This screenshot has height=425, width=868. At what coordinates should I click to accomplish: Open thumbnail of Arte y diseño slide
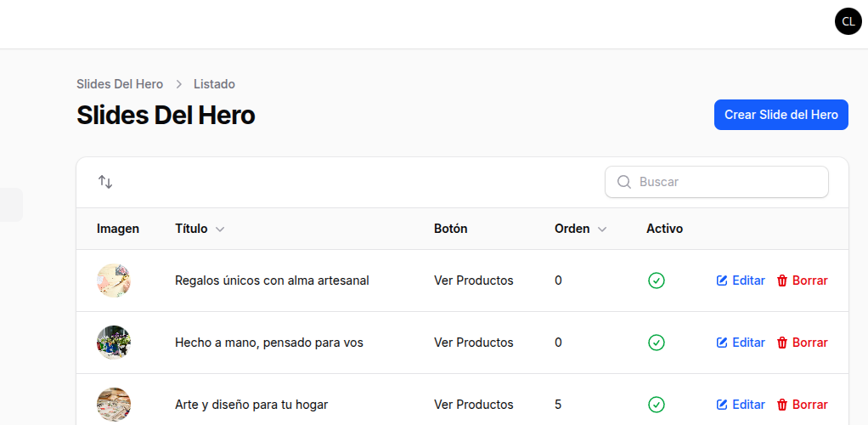tap(114, 405)
